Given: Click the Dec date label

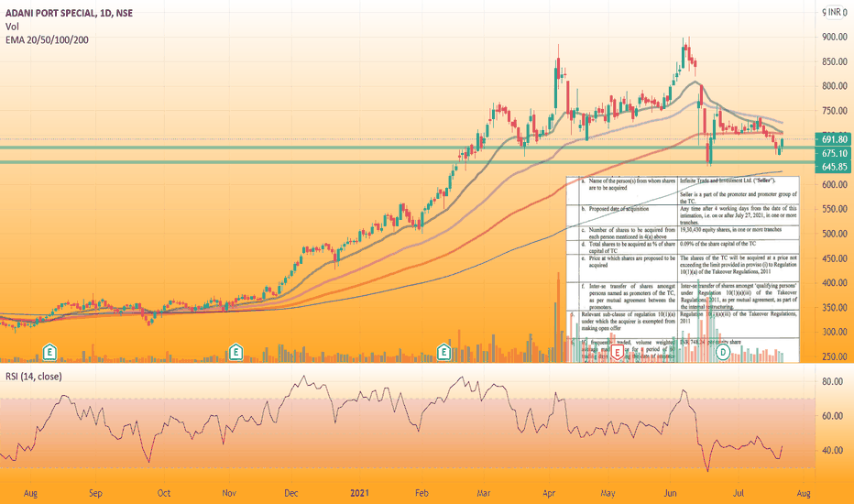Looking at the screenshot, I should tap(290, 493).
